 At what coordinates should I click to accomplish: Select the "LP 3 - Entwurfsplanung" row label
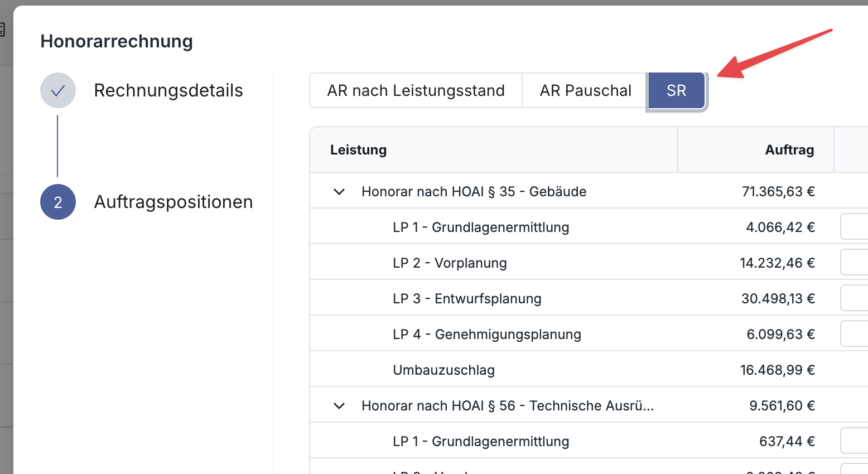[x=467, y=299]
